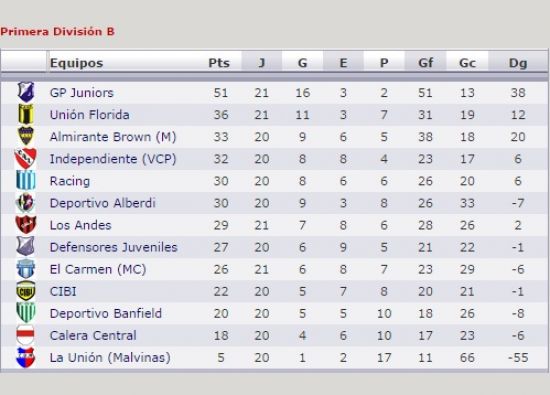Click the CIBI yellow badge icon
Viewport: 550px width, 395px height.
click(26, 291)
